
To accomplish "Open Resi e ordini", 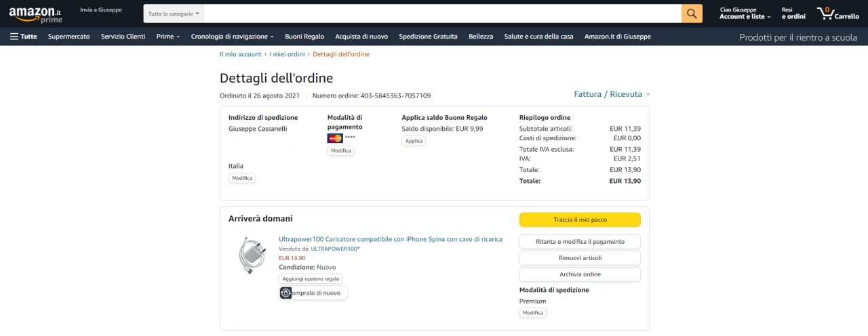I will [793, 14].
